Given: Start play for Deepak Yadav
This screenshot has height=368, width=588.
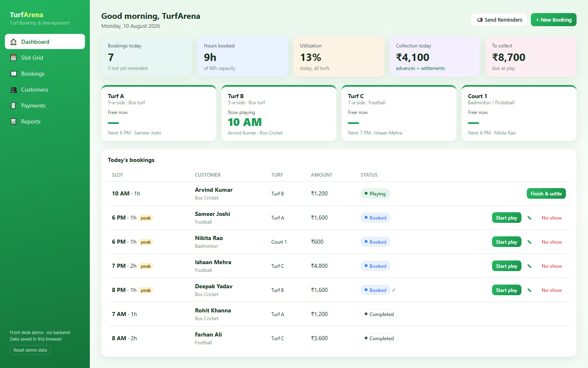Looking at the screenshot, I should 507,290.
